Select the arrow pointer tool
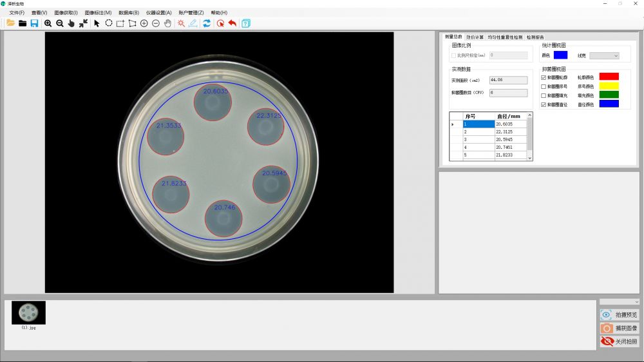 point(97,23)
